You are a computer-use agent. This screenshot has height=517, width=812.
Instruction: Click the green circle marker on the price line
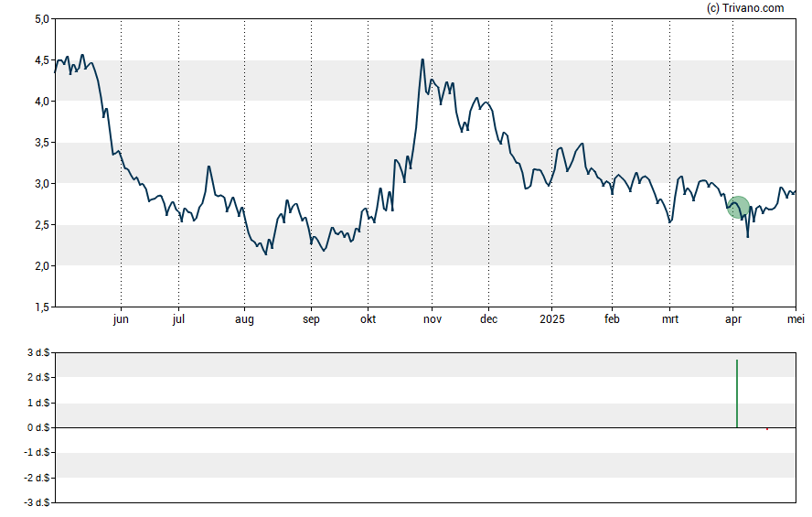pyautogui.click(x=738, y=207)
